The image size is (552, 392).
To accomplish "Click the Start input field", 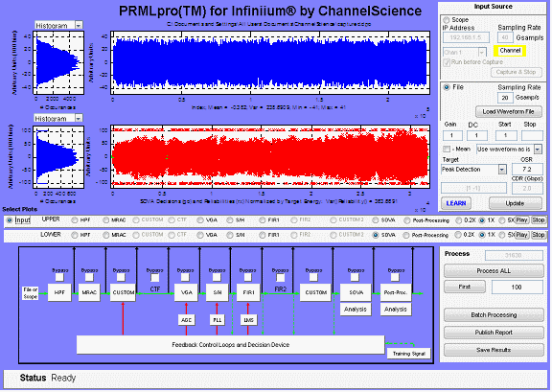I will pos(506,135).
